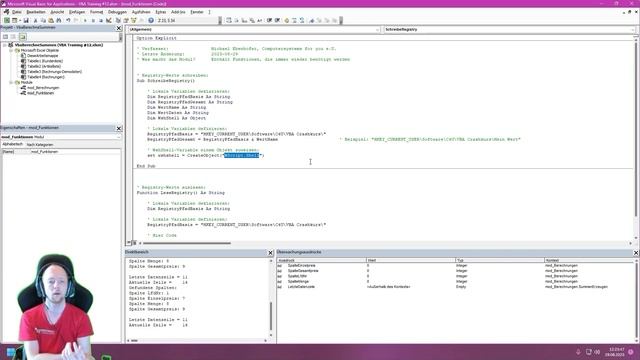This screenshot has width=640, height=360.
Task: Open mod_Berechnungen module in project tree
Action: point(43,88)
